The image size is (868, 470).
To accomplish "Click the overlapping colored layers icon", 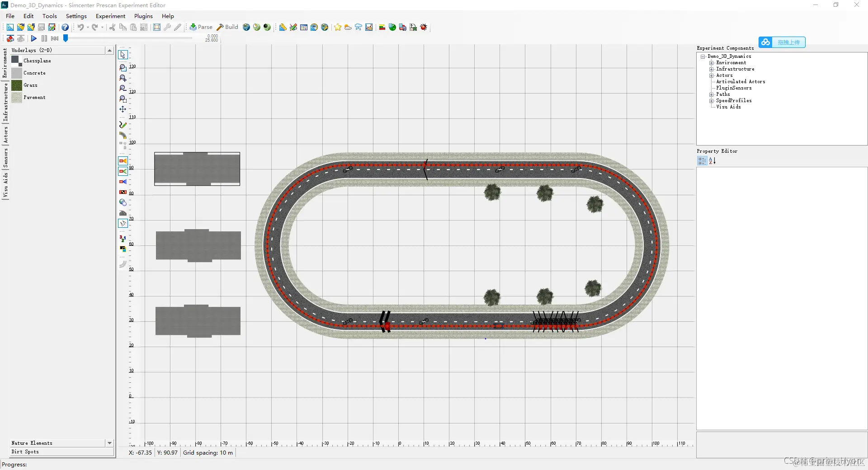I will (123, 249).
